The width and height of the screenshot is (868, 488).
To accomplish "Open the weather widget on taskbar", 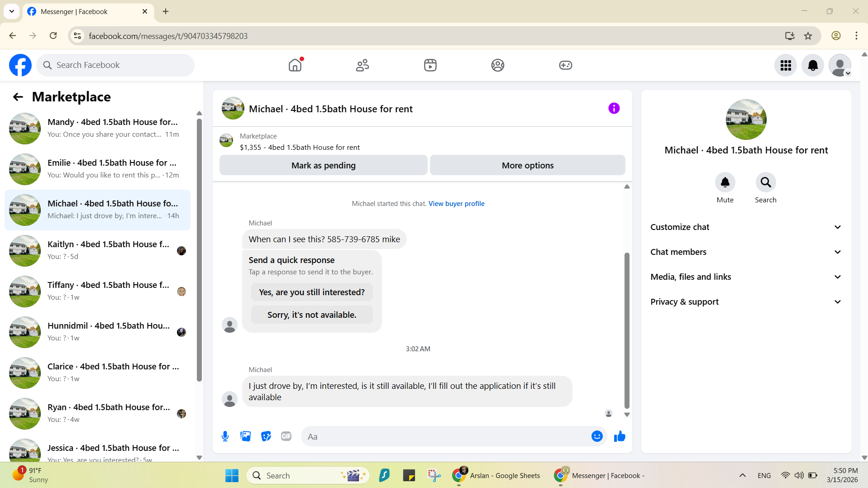I will tap(30, 475).
